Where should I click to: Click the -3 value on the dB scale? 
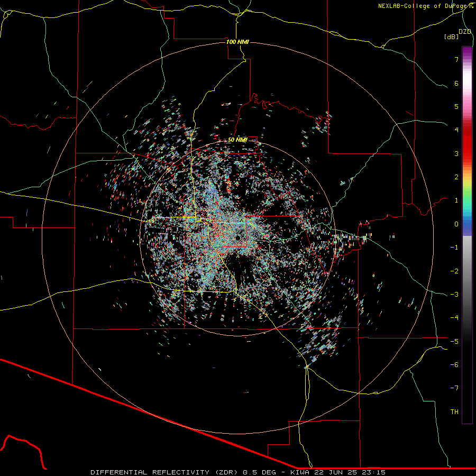tap(454, 295)
